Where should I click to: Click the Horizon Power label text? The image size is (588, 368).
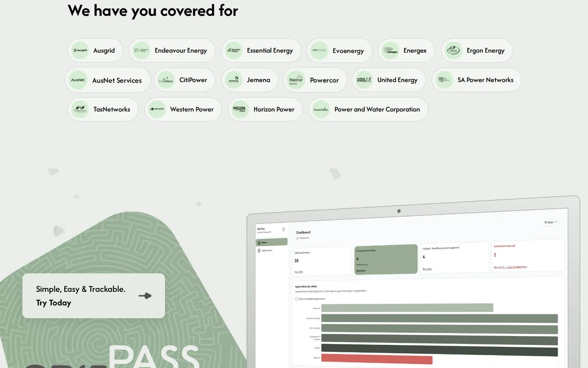click(274, 109)
